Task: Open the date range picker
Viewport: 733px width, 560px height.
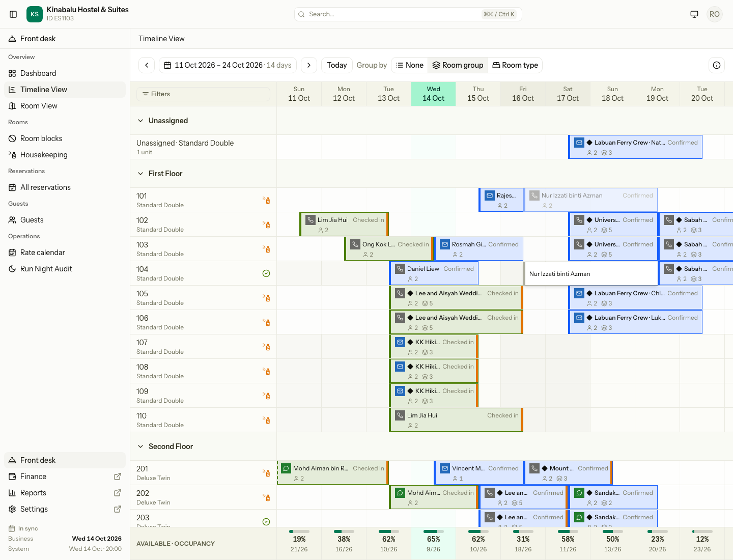Action: 228,65
